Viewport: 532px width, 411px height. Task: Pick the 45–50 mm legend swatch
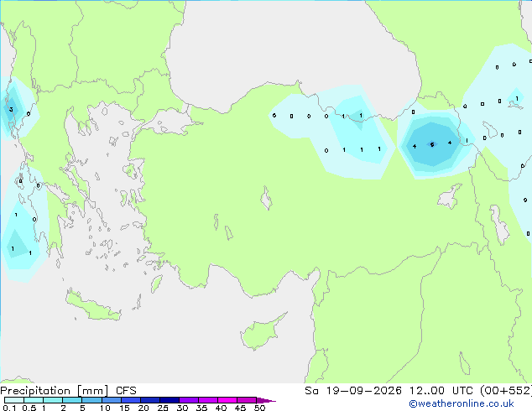pyautogui.click(x=247, y=400)
